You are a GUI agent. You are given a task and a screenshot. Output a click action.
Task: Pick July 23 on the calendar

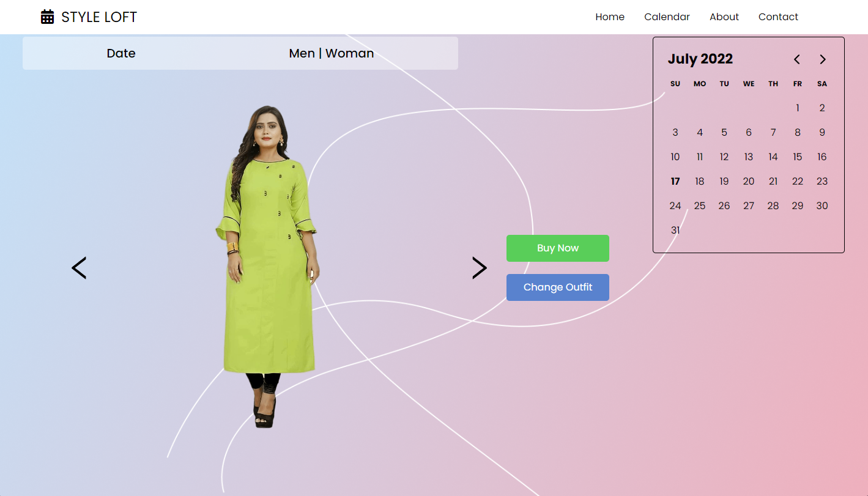click(822, 182)
